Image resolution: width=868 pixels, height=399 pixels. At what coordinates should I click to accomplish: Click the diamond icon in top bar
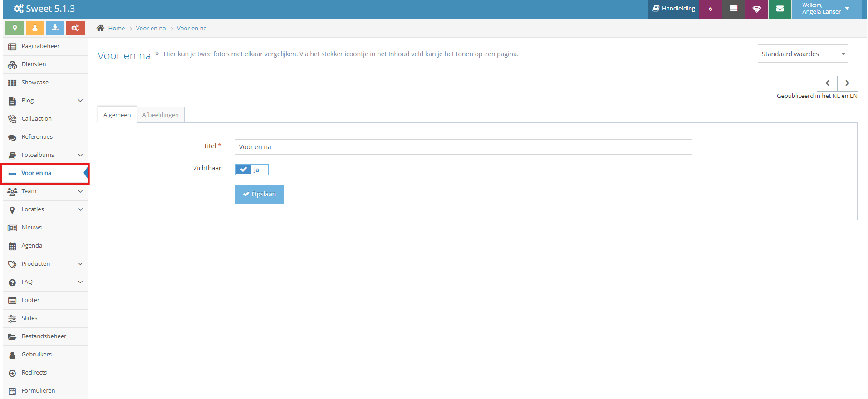coord(756,9)
